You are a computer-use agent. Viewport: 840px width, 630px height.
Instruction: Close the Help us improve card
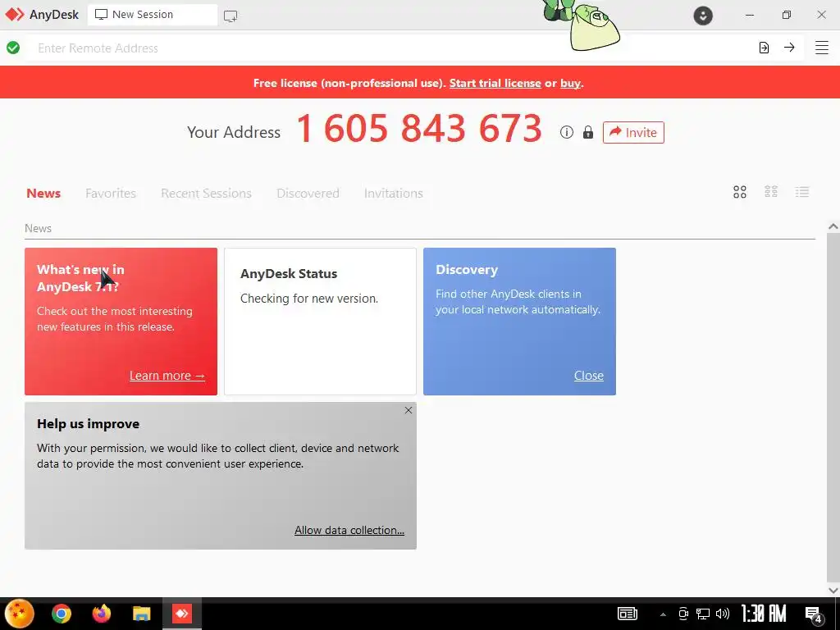409,410
